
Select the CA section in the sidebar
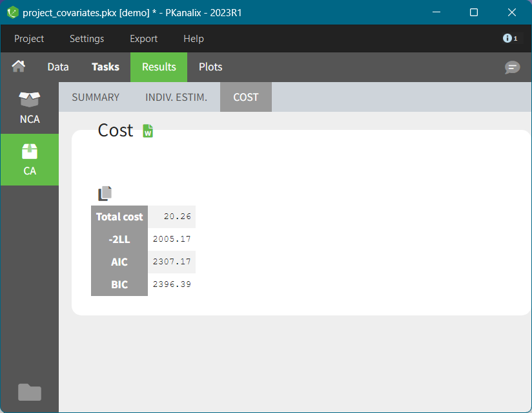tap(29, 160)
